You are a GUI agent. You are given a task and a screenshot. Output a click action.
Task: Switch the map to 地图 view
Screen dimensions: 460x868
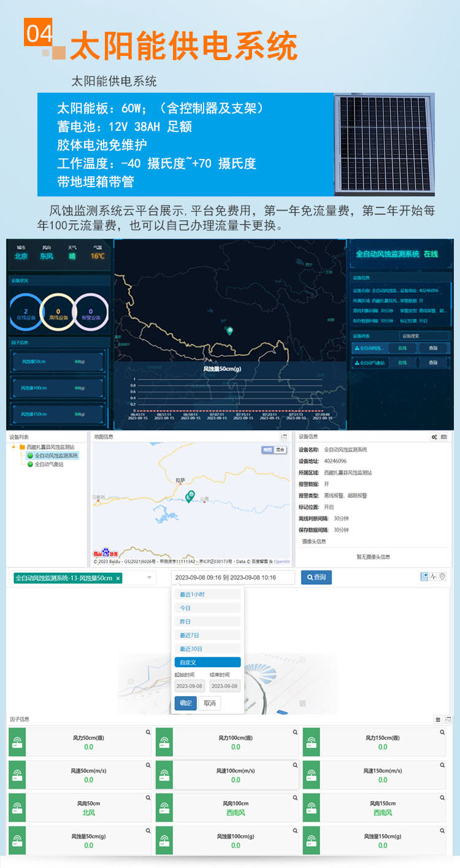click(x=267, y=449)
